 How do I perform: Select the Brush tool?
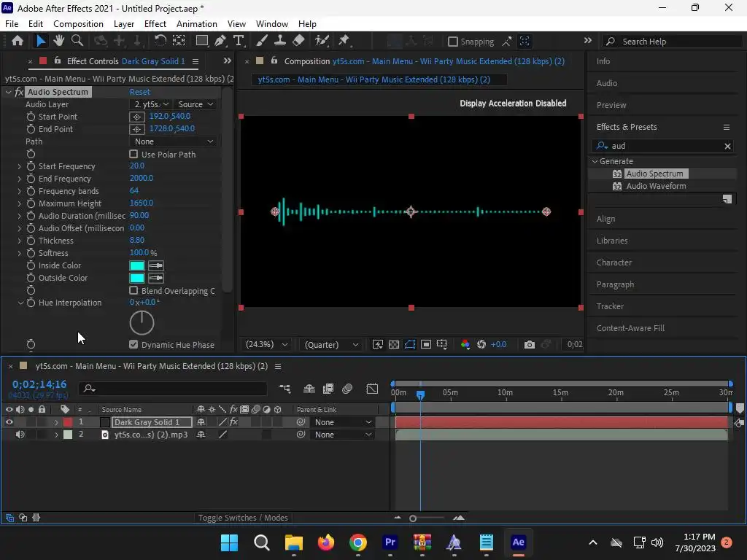[x=262, y=41]
